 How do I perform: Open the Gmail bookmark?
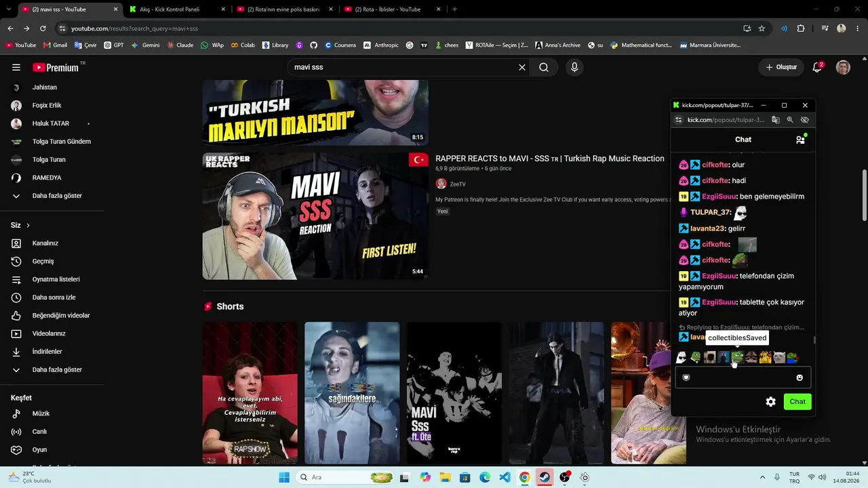[55, 45]
